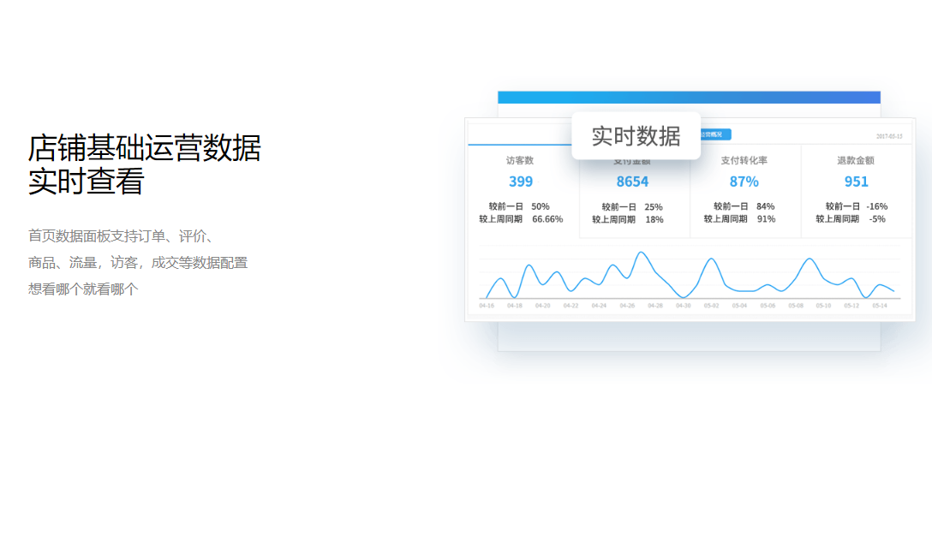Select the 支付金额 card showing 8654
This screenshot has height=560, width=932.
(x=634, y=191)
